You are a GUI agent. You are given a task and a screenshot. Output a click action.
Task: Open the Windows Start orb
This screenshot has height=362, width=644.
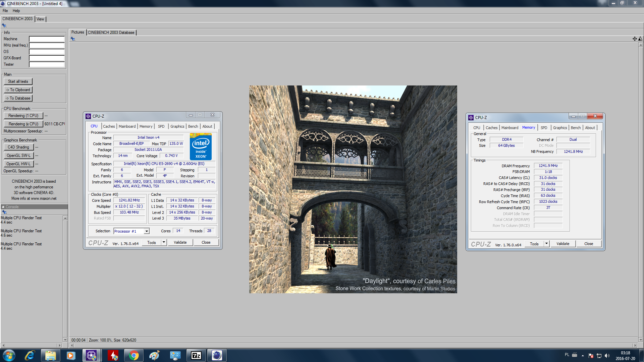(x=9, y=355)
